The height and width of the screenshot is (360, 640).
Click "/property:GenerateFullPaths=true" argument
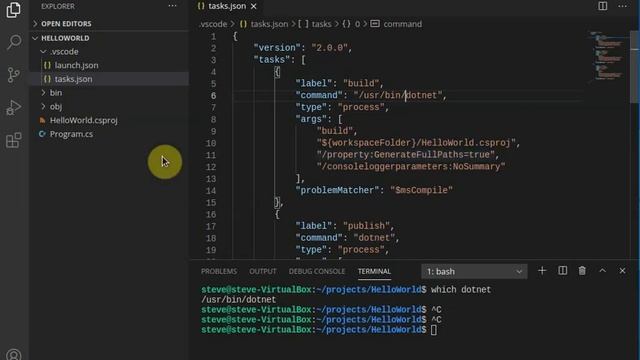pos(405,155)
